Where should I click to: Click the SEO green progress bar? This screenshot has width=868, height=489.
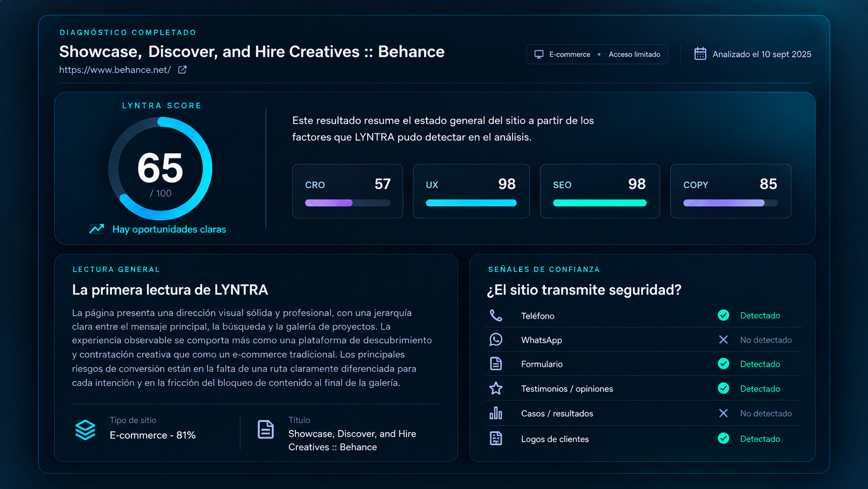600,203
